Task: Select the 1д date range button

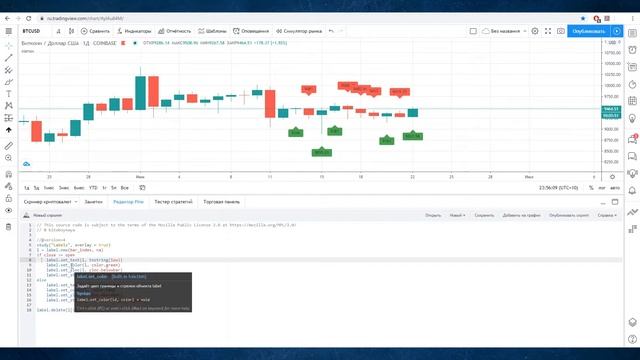Action: 27,188
